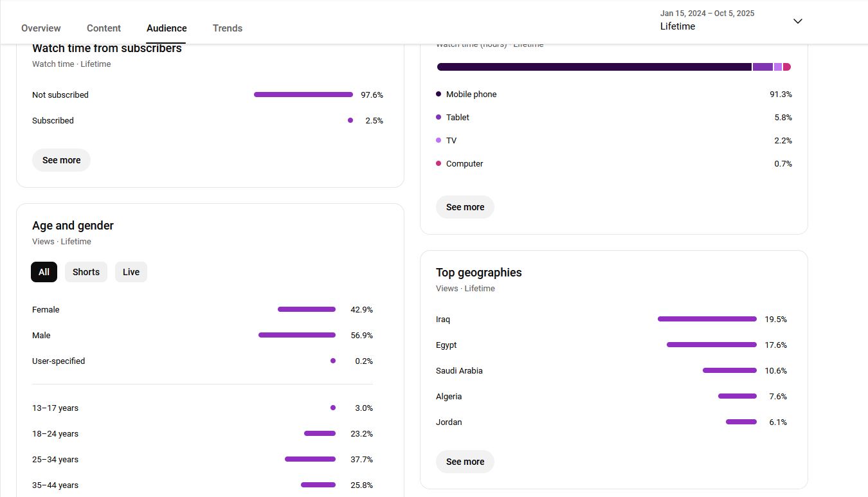Click the Computer legend dot
This screenshot has height=497, width=868.
[439, 163]
